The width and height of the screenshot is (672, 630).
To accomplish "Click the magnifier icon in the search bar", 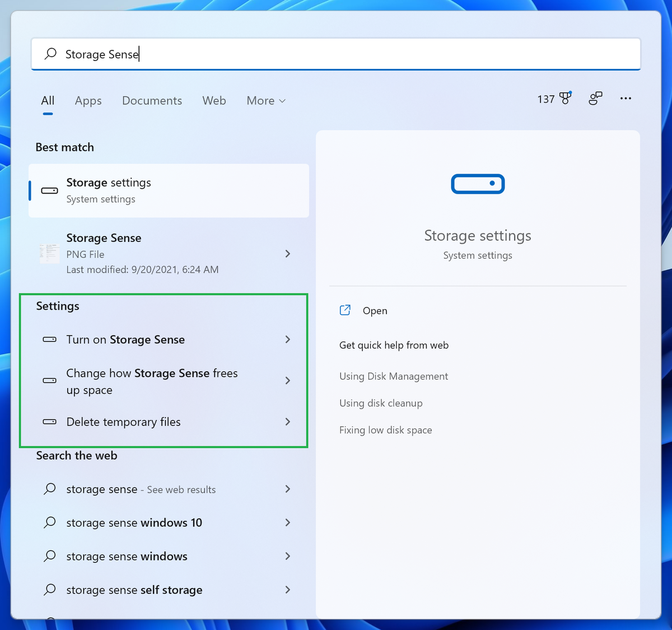I will tap(50, 54).
